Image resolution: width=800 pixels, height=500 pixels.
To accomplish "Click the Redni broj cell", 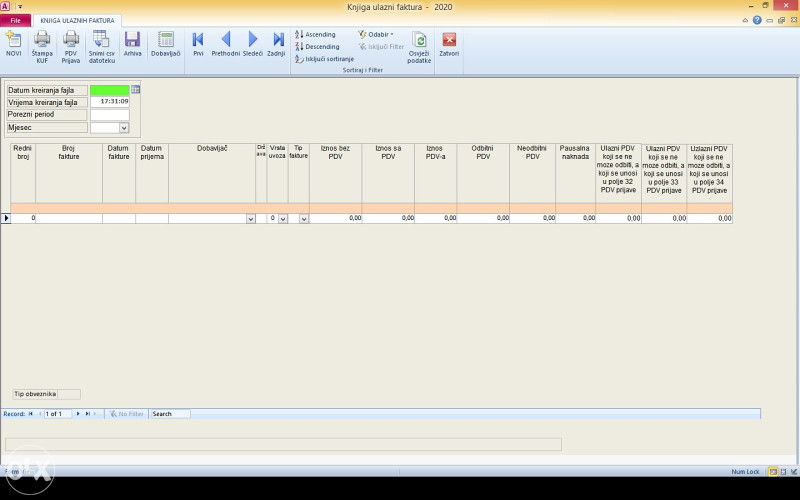I will (23, 218).
